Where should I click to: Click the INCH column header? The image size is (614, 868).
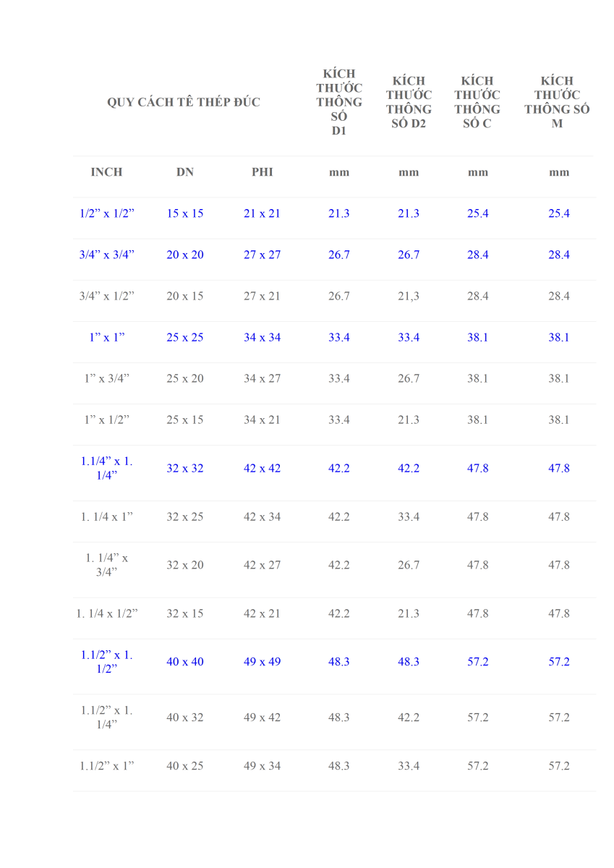(107, 172)
